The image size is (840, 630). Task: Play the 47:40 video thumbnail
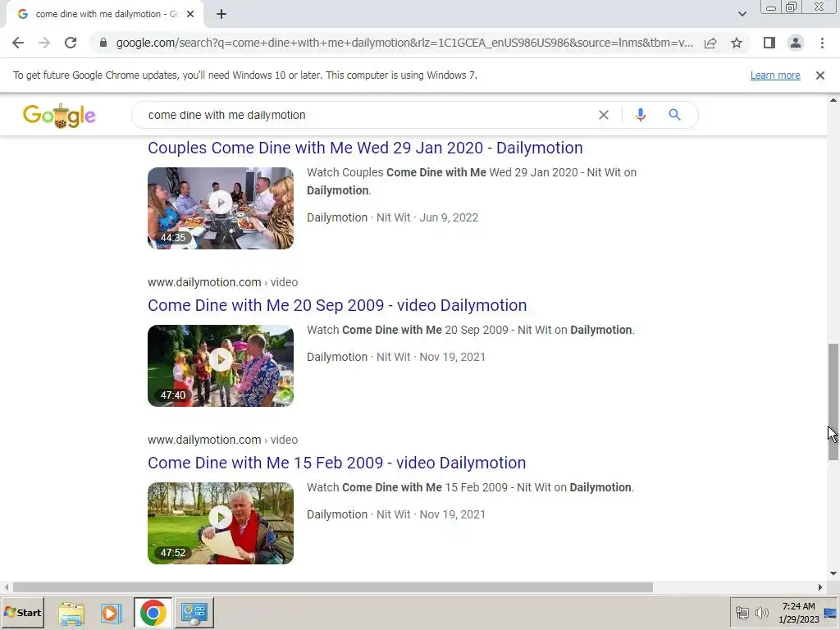221,365
